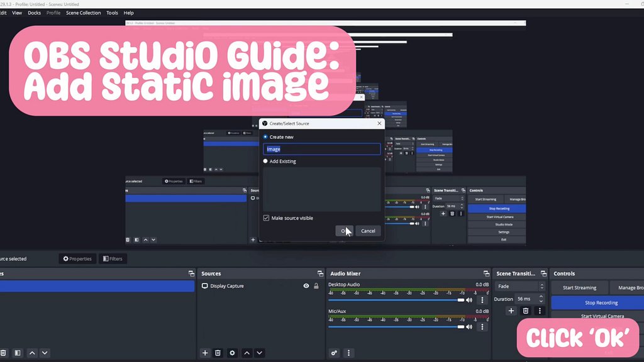Toggle the Display Capture lock icon

tap(316, 286)
